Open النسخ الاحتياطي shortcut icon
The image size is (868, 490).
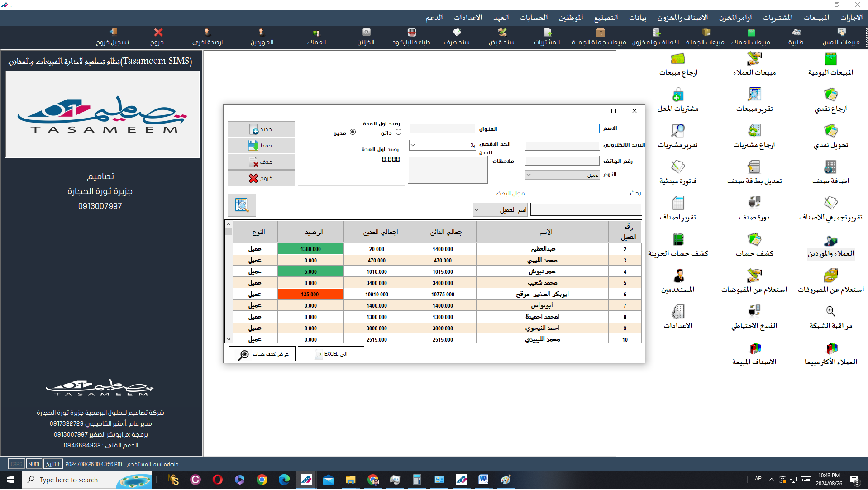tap(754, 318)
